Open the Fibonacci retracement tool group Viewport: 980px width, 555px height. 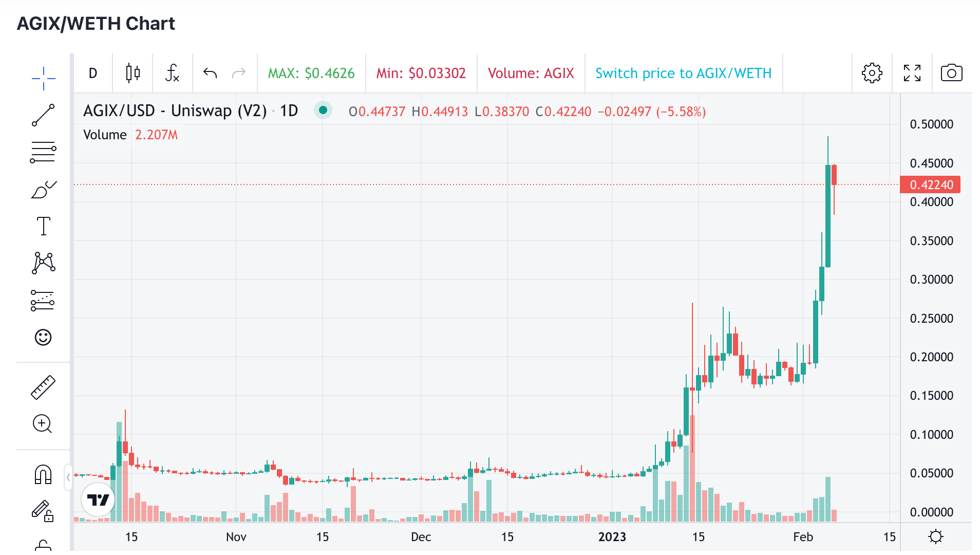pyautogui.click(x=43, y=152)
